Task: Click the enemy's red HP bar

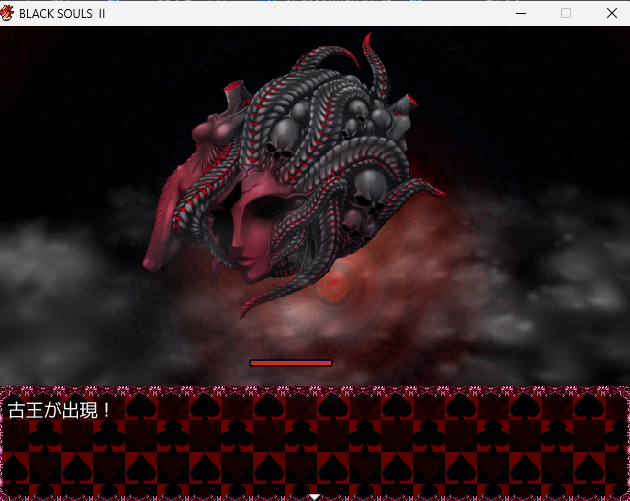Action: [x=291, y=363]
